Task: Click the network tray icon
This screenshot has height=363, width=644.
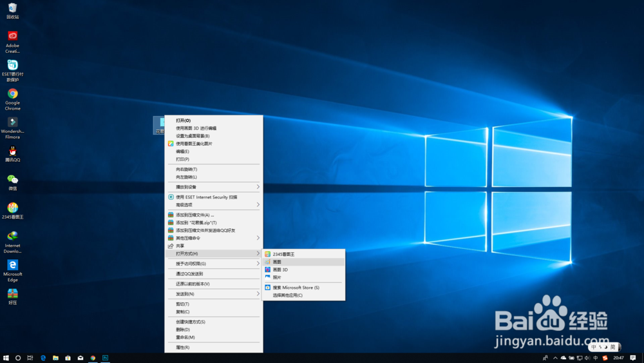Action: [580, 358]
